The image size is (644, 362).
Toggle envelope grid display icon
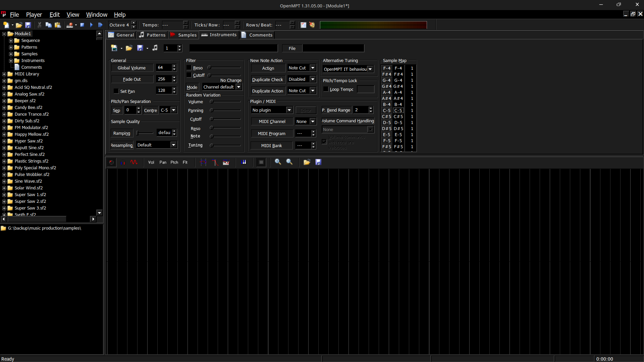261,162
